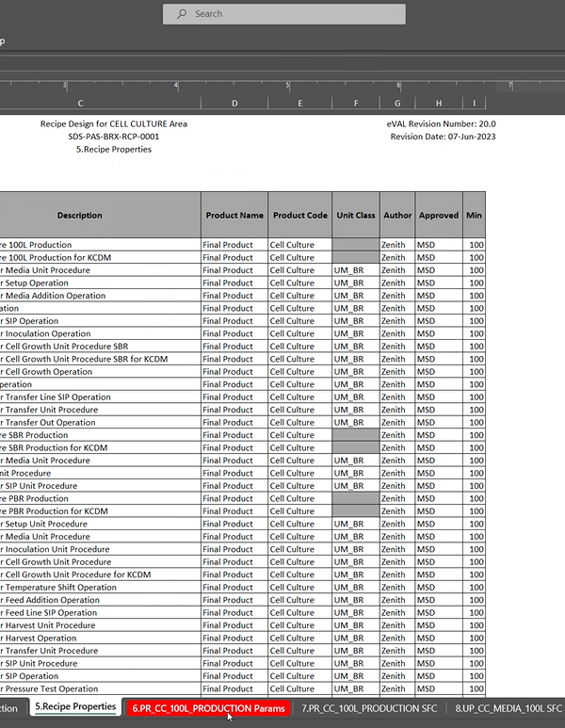Select Cell Culture cell in Harvest Unit Procedure row
Screen dimensions: 565x728
[x=299, y=625]
